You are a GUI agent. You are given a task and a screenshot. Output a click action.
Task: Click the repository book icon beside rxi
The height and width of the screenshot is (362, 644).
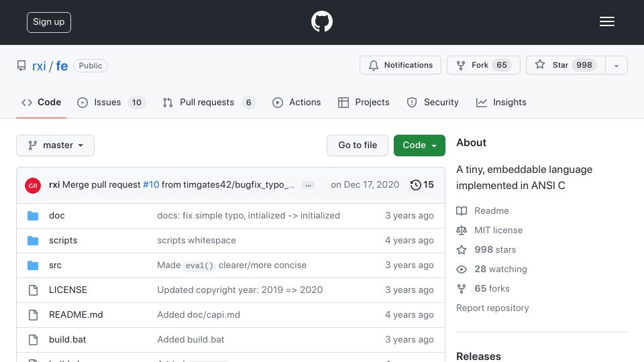[x=21, y=66]
